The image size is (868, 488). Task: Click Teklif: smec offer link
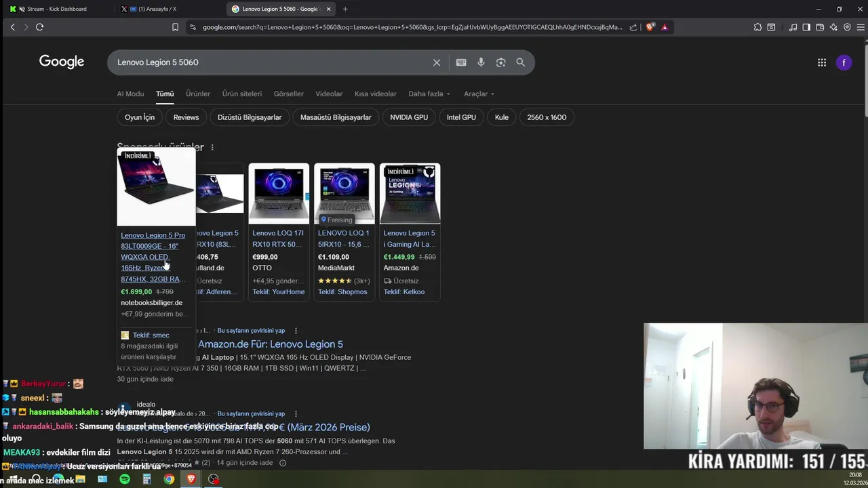click(x=151, y=335)
